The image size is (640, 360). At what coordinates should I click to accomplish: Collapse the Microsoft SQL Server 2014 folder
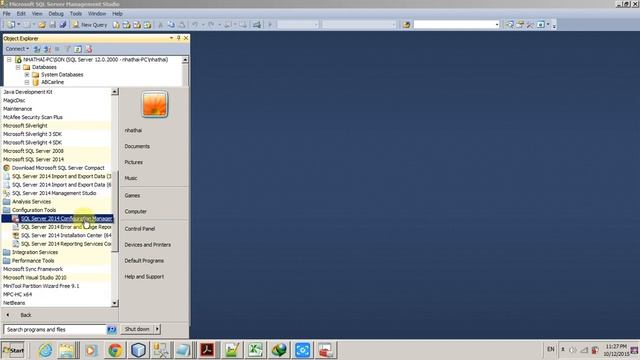[33, 160]
